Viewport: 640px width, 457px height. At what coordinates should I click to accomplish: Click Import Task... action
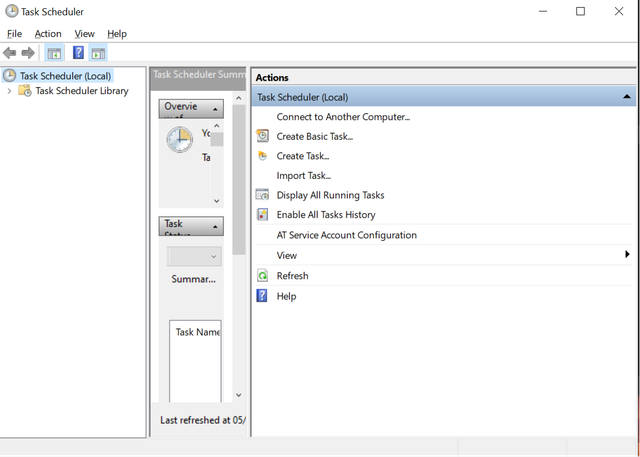point(304,175)
